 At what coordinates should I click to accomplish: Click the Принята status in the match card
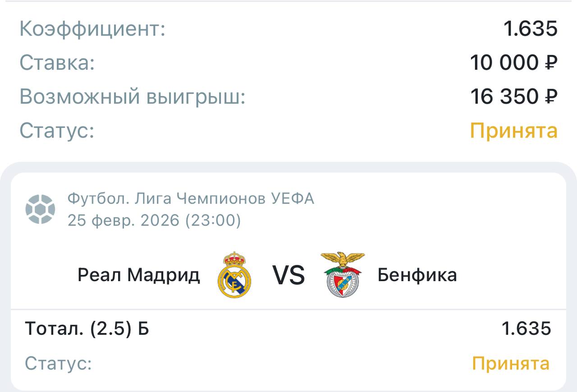[511, 363]
